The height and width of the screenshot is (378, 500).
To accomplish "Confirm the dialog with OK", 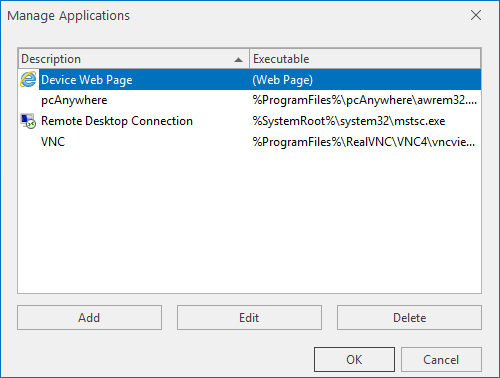I will 354,360.
